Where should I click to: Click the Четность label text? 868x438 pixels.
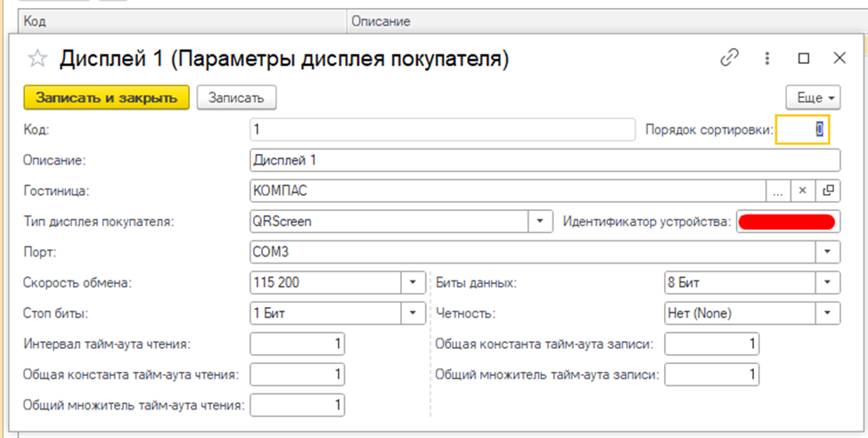(x=465, y=313)
